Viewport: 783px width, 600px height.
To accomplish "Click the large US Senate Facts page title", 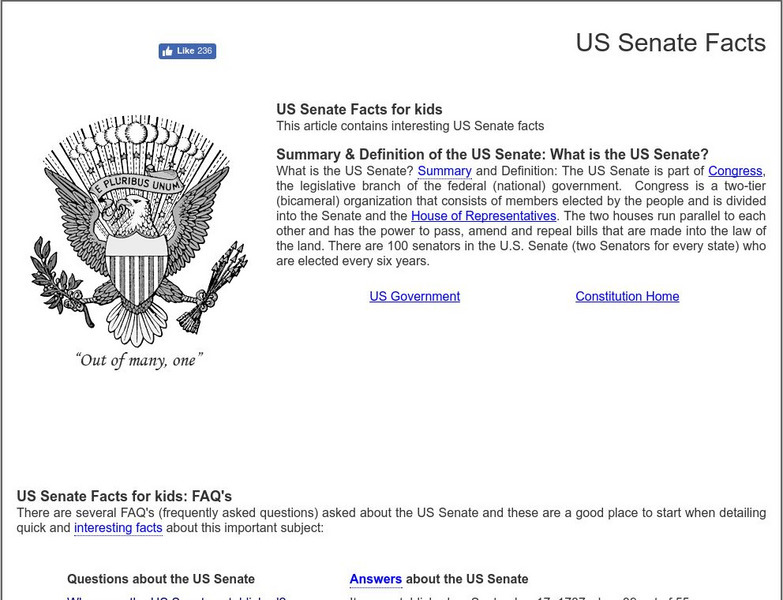I will (671, 43).
